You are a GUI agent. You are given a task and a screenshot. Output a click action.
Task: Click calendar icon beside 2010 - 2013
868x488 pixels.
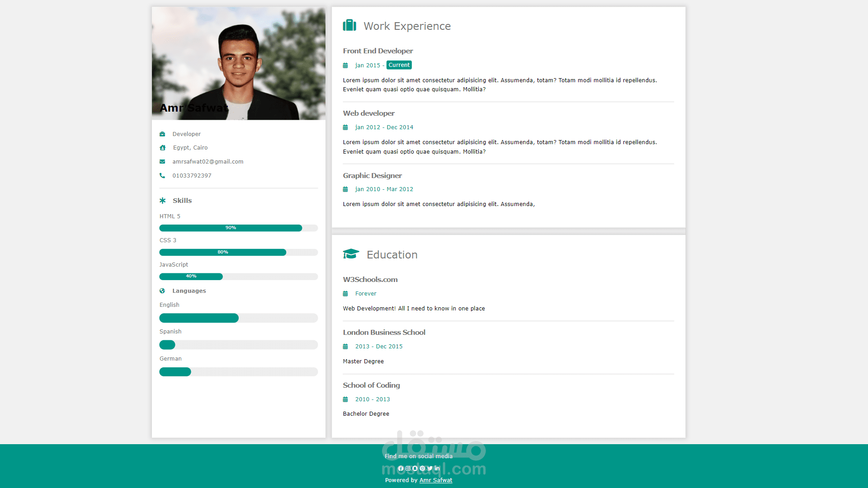(x=345, y=399)
